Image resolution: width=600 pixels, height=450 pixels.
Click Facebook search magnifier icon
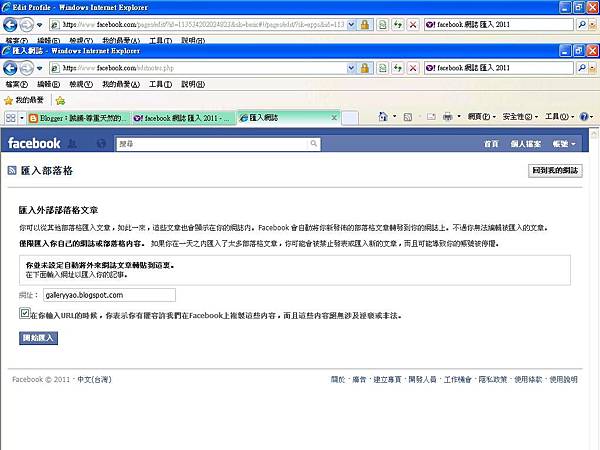coord(313,144)
